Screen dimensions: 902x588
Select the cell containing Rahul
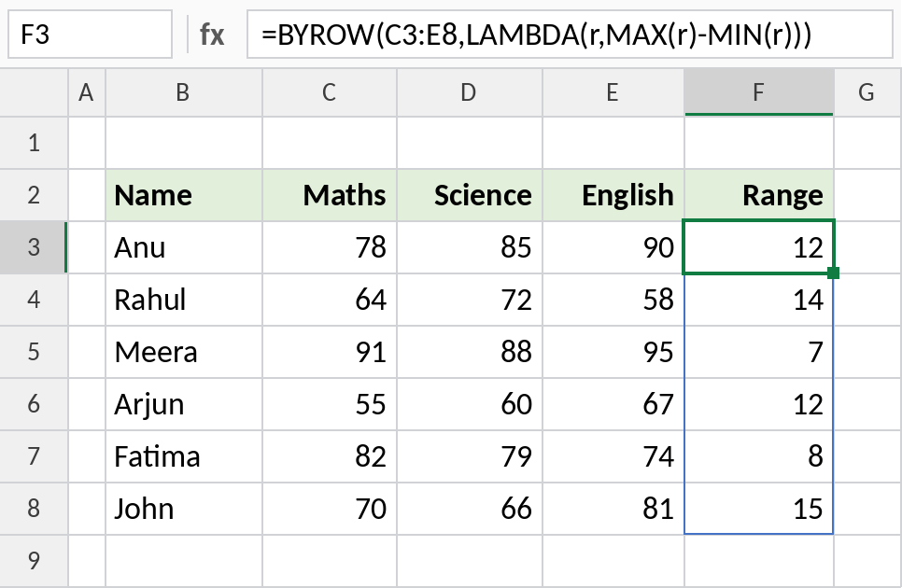point(184,300)
